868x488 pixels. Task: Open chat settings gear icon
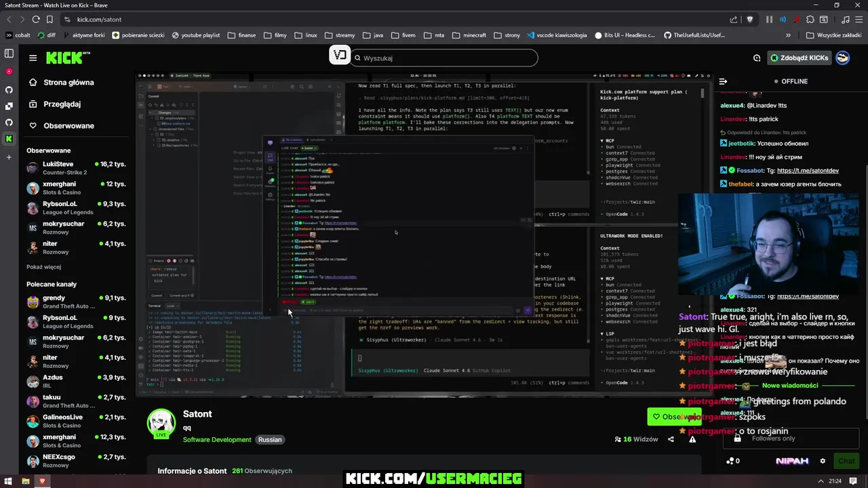point(823,461)
